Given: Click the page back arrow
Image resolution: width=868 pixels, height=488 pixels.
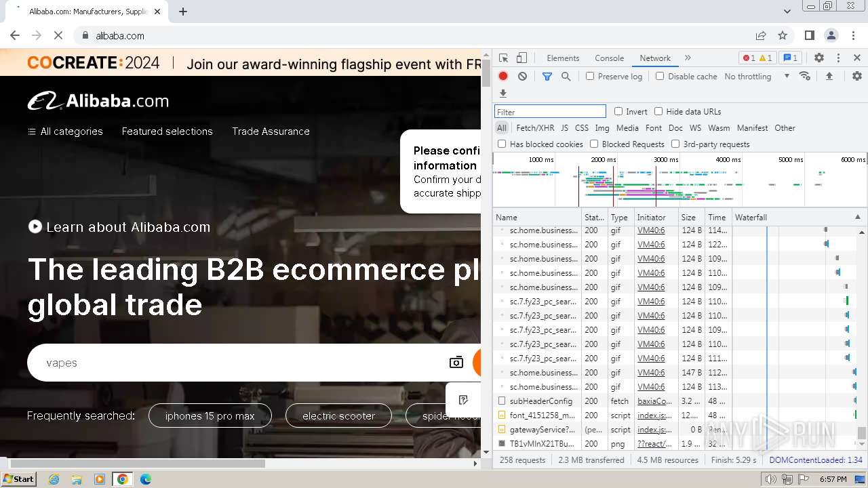Looking at the screenshot, I should coord(15,35).
